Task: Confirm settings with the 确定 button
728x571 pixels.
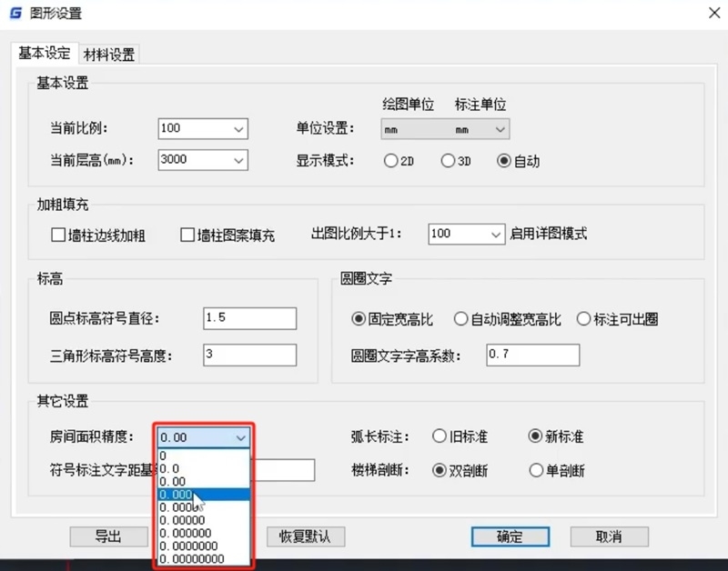Action: (510, 536)
